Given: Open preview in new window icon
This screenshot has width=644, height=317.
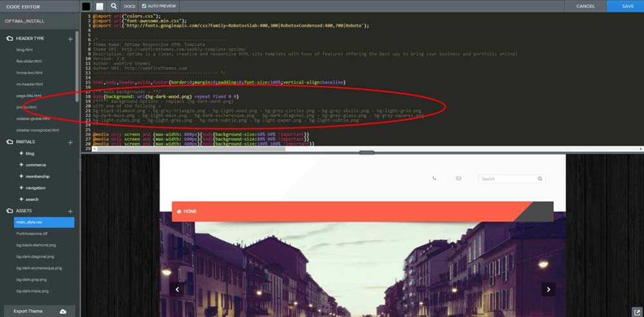Looking at the screenshot, I should pos(637,311).
